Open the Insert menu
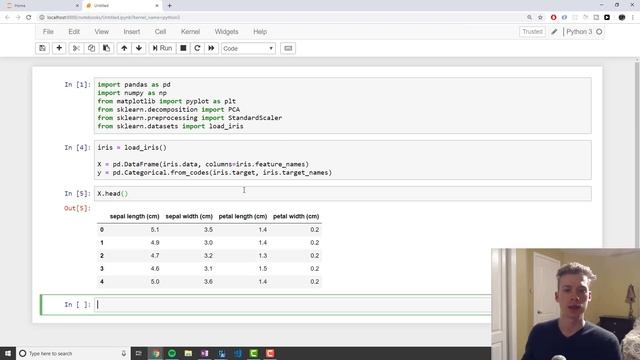 tap(131, 31)
